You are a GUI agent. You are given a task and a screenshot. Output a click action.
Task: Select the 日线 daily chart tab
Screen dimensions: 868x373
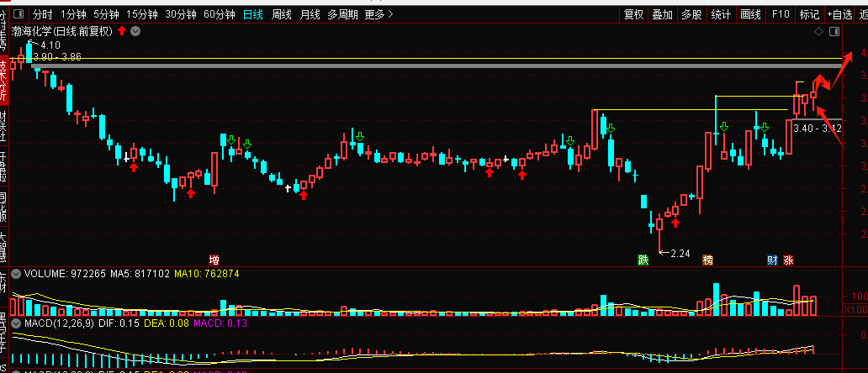click(253, 14)
